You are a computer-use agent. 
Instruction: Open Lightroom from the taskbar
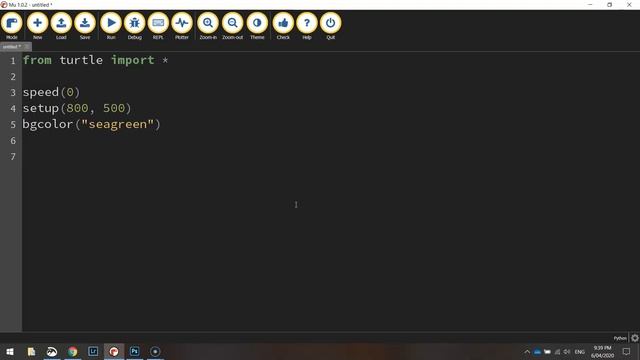93,351
